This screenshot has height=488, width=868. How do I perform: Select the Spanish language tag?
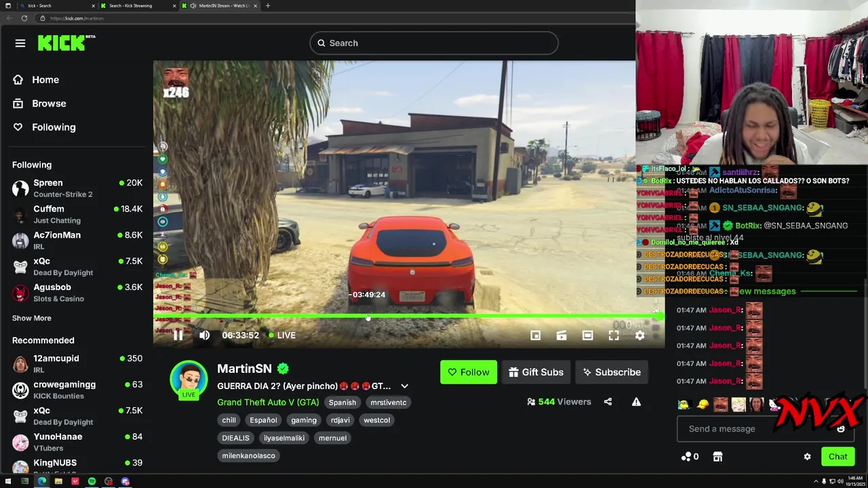tap(342, 403)
